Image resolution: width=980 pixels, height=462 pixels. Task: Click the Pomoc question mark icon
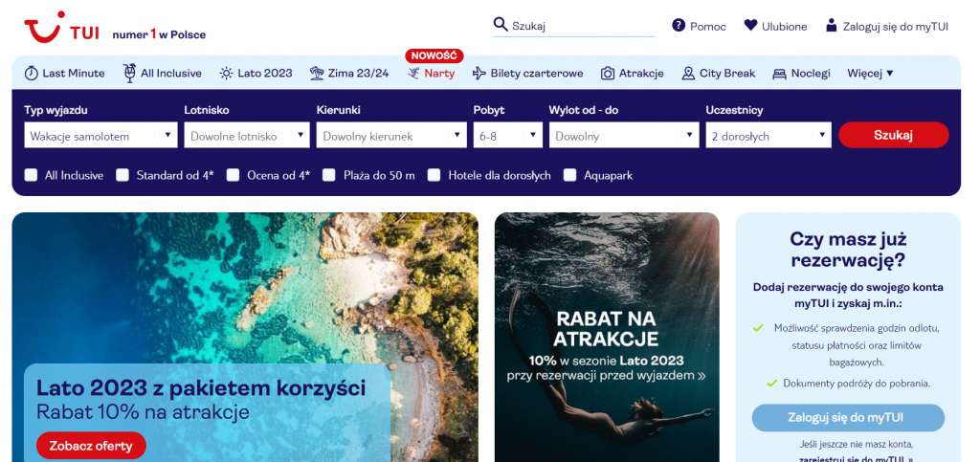(x=679, y=26)
